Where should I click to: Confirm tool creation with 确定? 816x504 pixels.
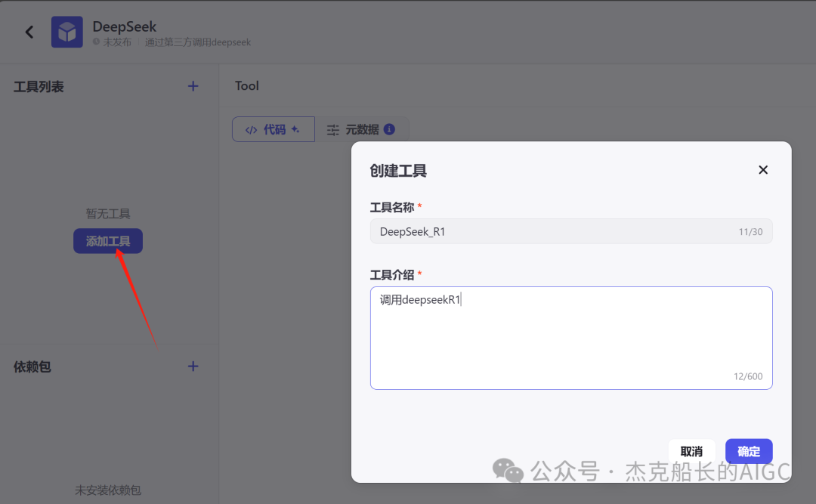[749, 451]
